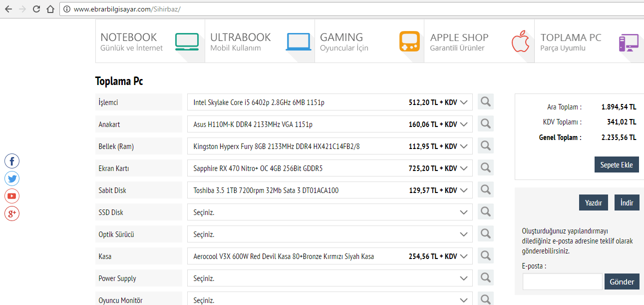Viewport: 644px width, 305px height.
Task: Open the APPLE SHOP category tab
Action: pyautogui.click(x=479, y=41)
